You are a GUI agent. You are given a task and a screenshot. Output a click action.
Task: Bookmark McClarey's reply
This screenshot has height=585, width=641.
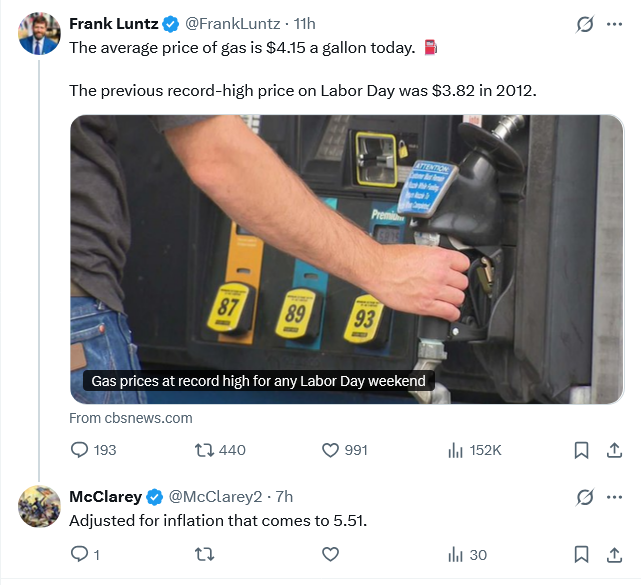pos(581,555)
